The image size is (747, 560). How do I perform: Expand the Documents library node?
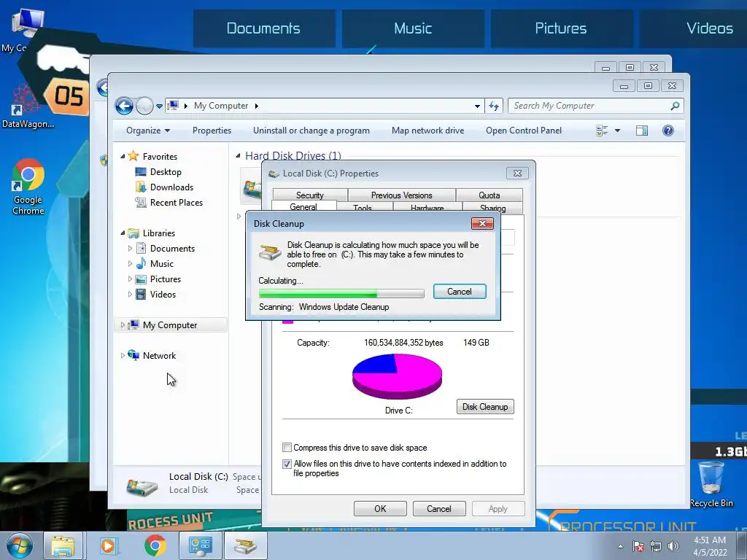point(130,248)
